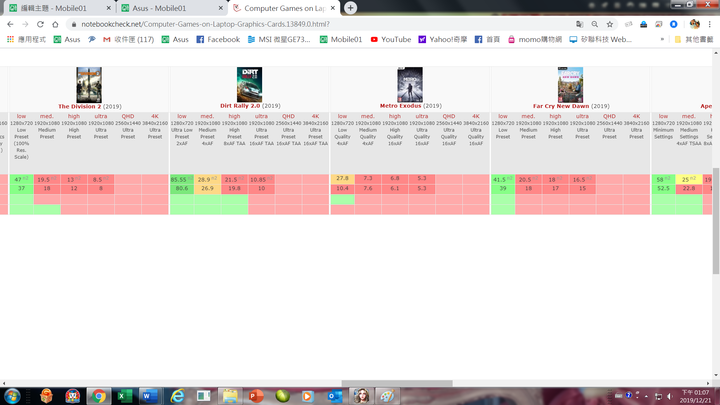Open Word from the taskbar
This screenshot has height=405, width=720.
pyautogui.click(x=150, y=396)
